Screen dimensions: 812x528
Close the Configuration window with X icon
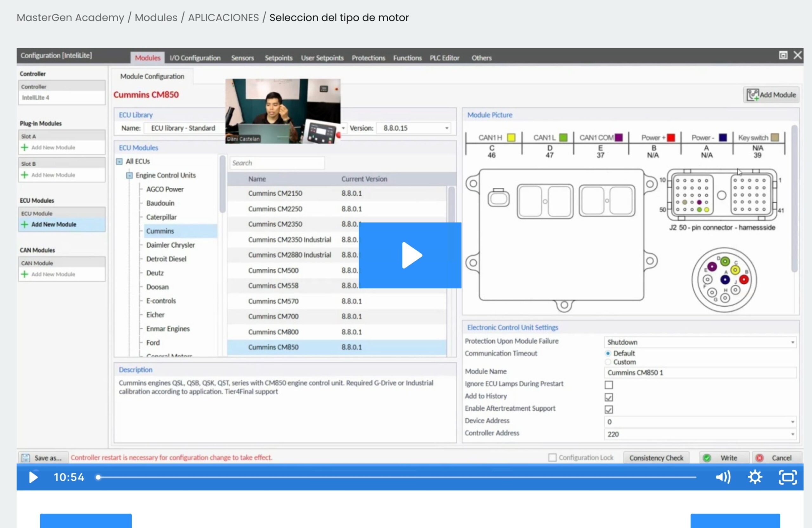pyautogui.click(x=797, y=55)
